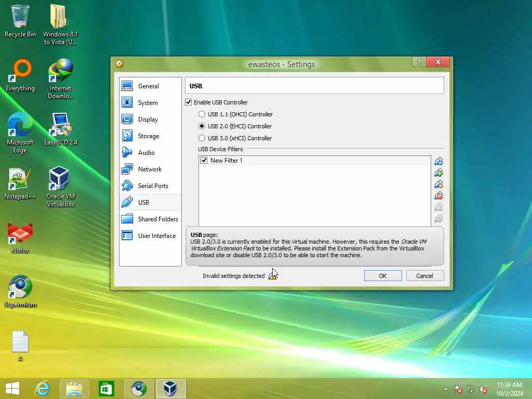Click Cancel in Settings dialog
Image resolution: width=532 pixels, height=399 pixels.
(x=425, y=276)
